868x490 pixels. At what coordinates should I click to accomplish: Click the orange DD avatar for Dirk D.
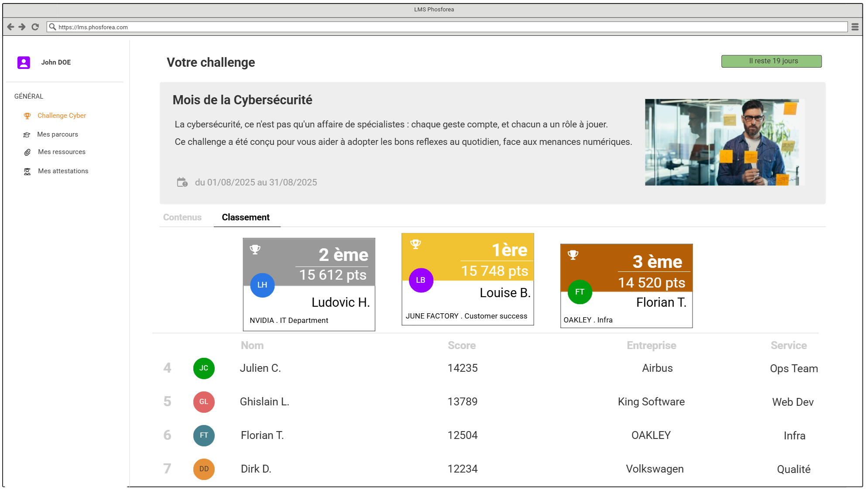coord(204,469)
